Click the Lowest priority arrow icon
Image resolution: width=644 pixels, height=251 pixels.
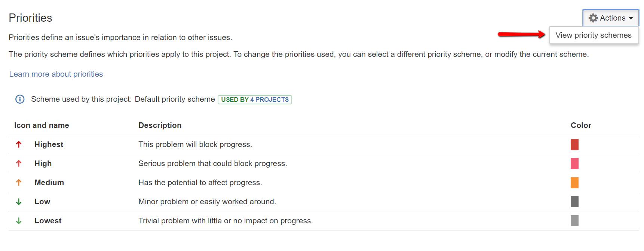click(18, 221)
